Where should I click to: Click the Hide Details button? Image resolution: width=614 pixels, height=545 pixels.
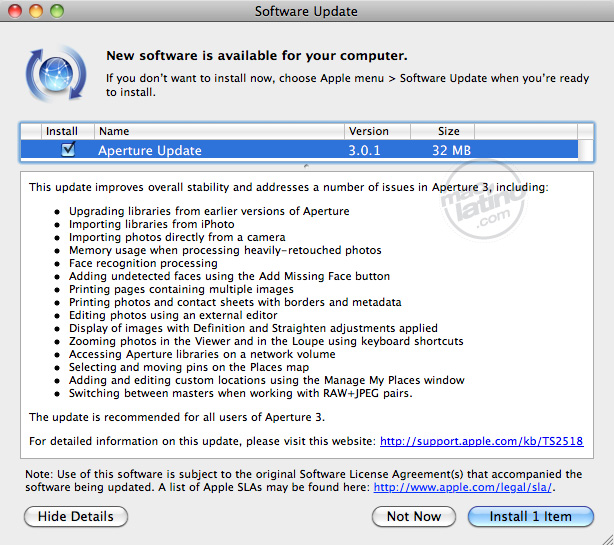(76, 516)
